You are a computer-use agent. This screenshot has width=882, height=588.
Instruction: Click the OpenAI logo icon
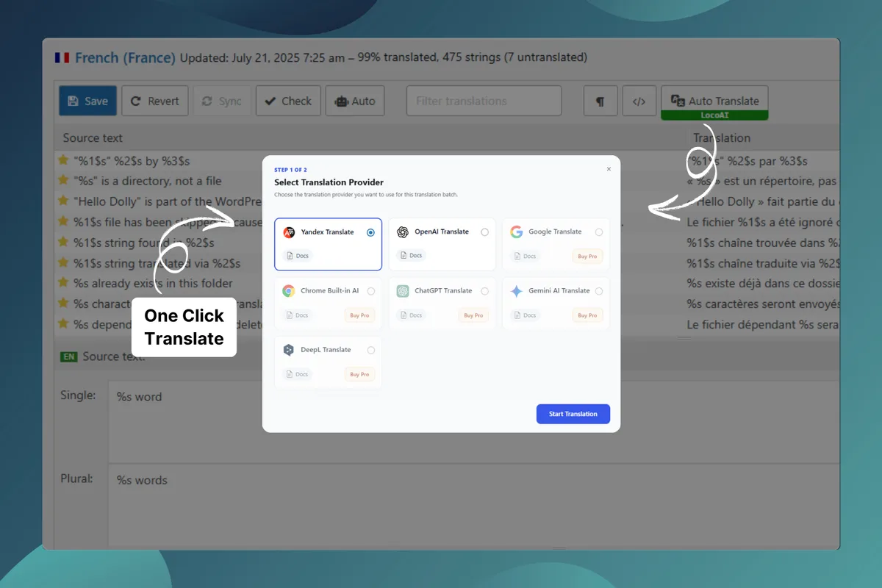(x=403, y=232)
